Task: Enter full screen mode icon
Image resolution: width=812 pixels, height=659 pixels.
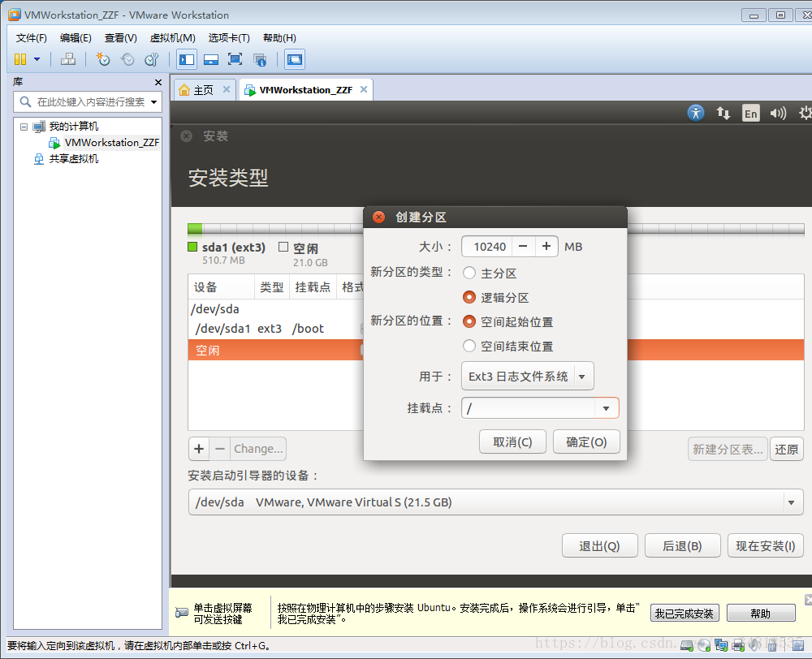Action: click(x=235, y=59)
